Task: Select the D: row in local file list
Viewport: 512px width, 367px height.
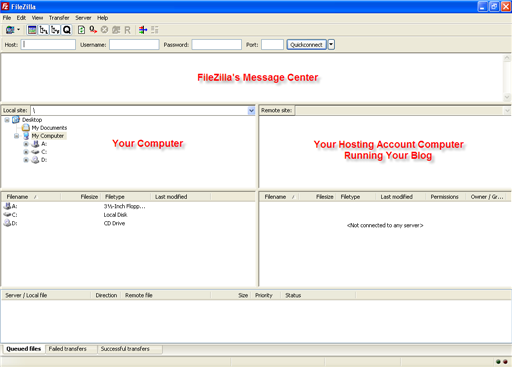Action: (x=128, y=223)
